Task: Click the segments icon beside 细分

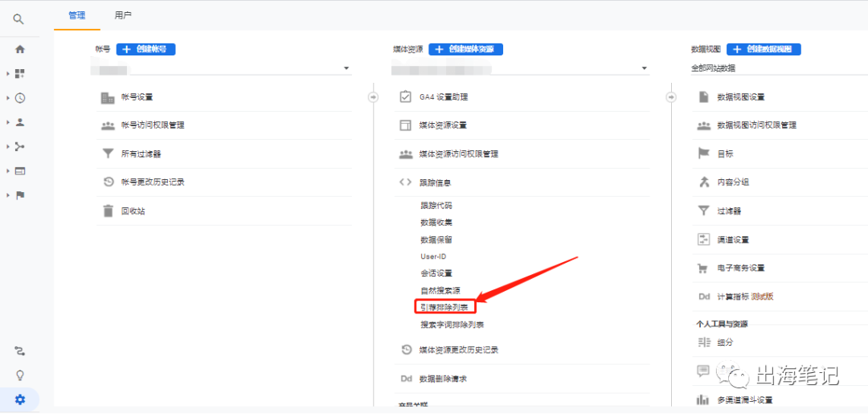Action: tap(703, 342)
